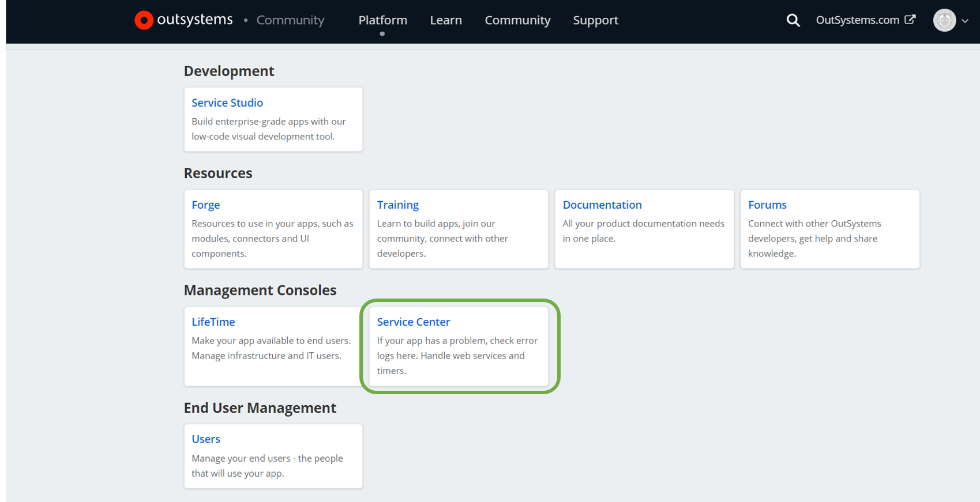Expand the account dropdown chevron

[x=965, y=21]
